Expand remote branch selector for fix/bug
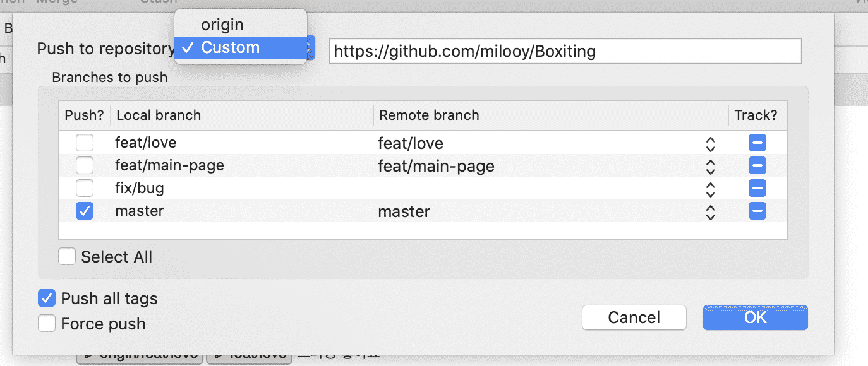The image size is (868, 366). tap(711, 189)
